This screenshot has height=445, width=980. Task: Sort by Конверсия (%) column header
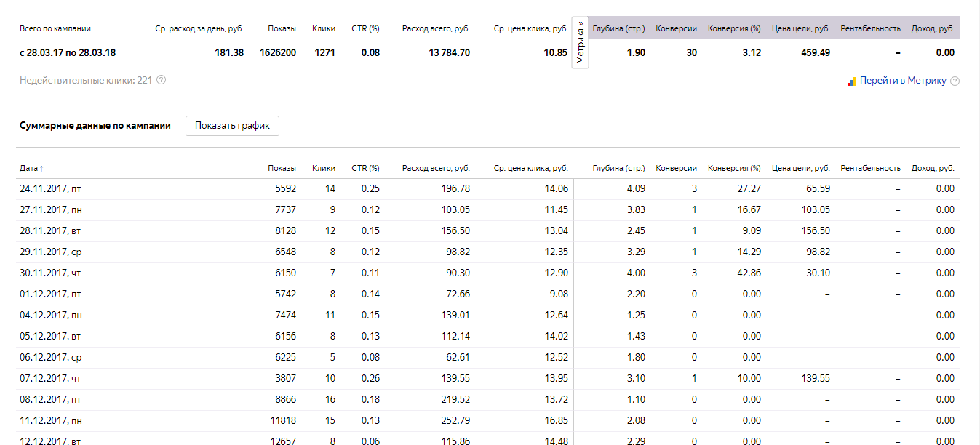pyautogui.click(x=734, y=168)
